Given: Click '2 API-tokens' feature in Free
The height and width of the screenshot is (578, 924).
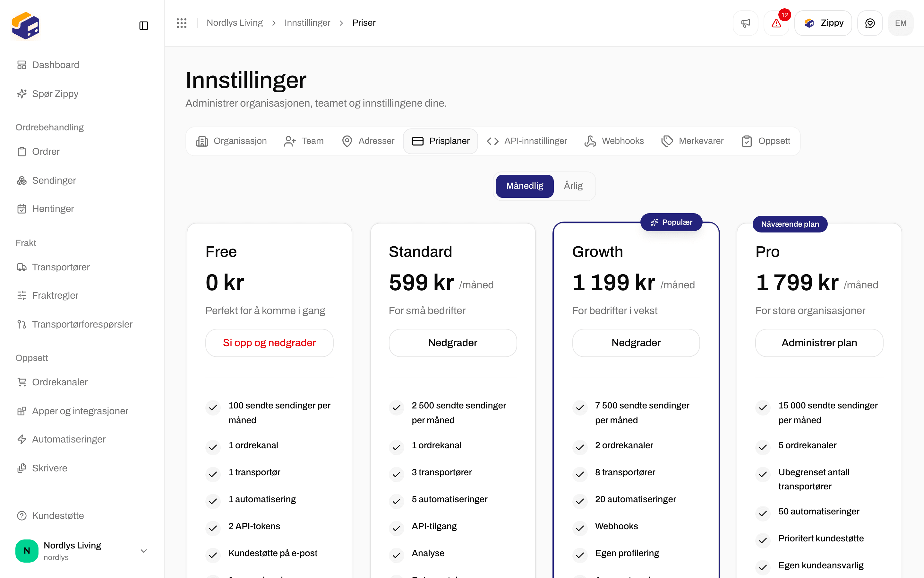Looking at the screenshot, I should click(x=254, y=526).
